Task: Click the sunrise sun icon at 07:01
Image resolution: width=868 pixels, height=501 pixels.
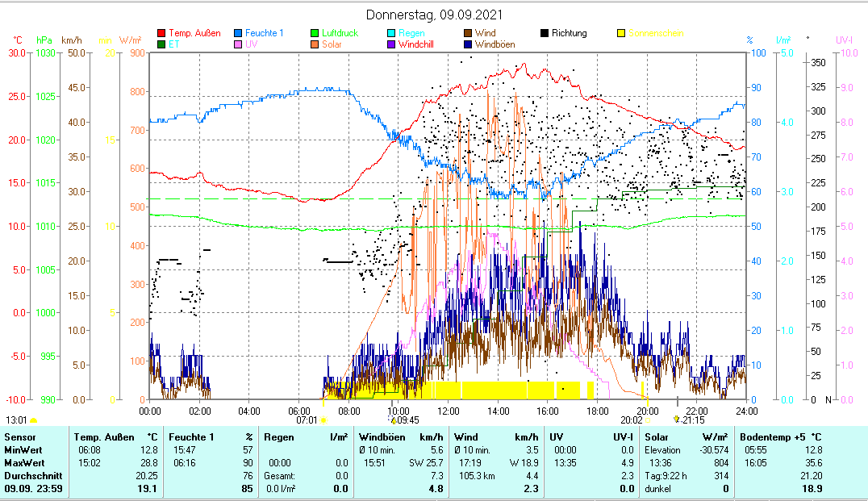Action: [x=323, y=420]
